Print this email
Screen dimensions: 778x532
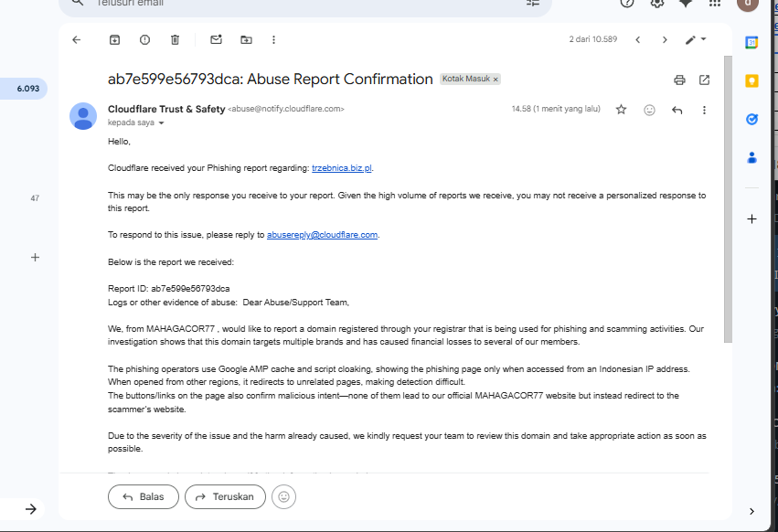pyautogui.click(x=679, y=80)
